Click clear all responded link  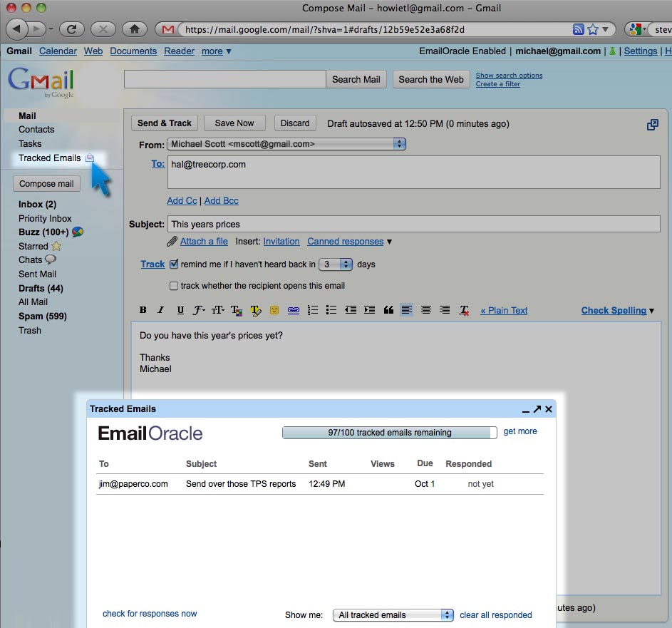(x=496, y=615)
